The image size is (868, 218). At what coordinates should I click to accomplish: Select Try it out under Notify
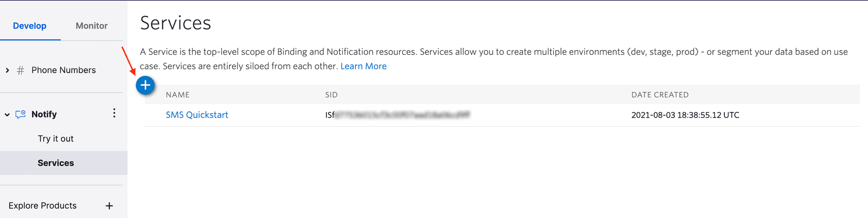coord(56,139)
